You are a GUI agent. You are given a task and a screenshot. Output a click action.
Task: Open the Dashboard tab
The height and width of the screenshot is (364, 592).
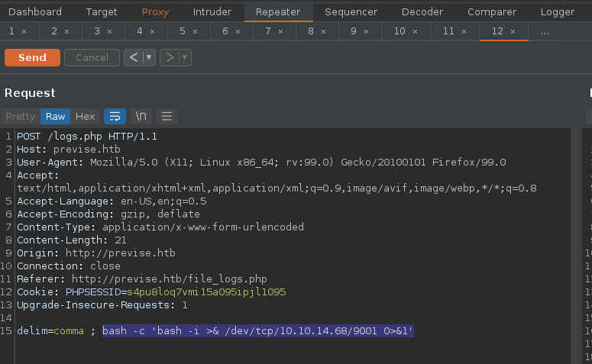(34, 12)
